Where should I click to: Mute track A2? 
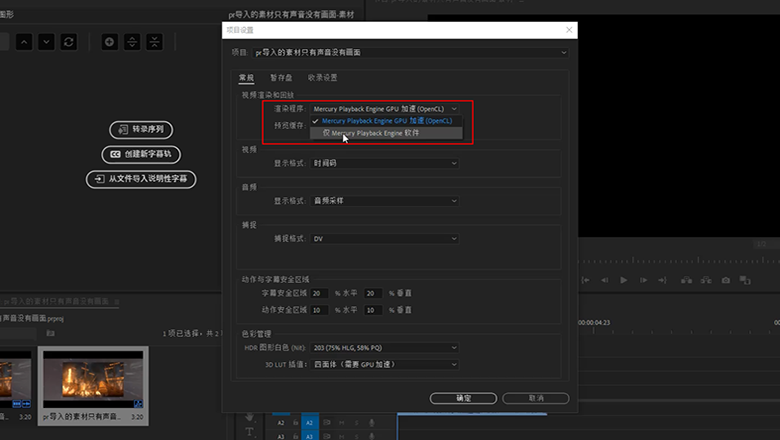(342, 423)
